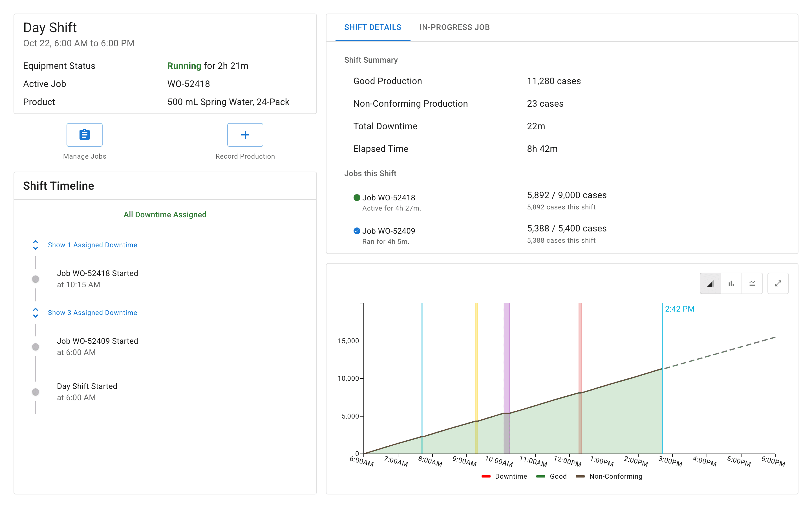Click 'All Downtime Assigned' status text
Viewport: 812px width, 508px height.
[x=165, y=215]
